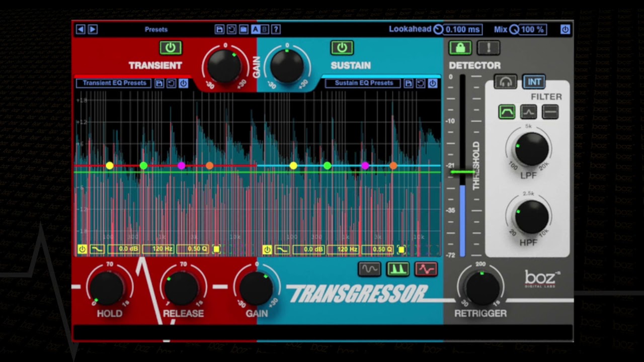Toggle the detector lock button
The height and width of the screenshot is (362, 644).
(460, 48)
